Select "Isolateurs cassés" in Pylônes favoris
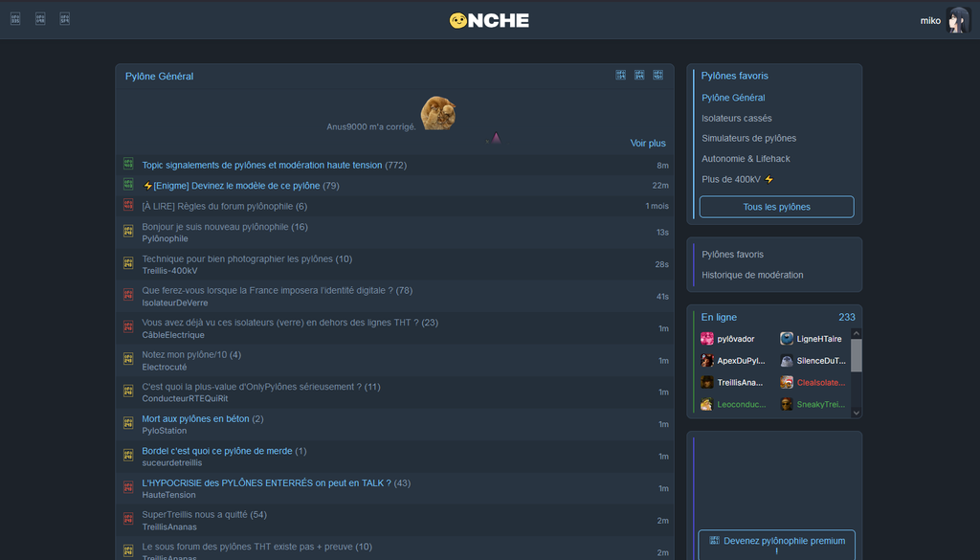This screenshot has width=980, height=560. 736,118
